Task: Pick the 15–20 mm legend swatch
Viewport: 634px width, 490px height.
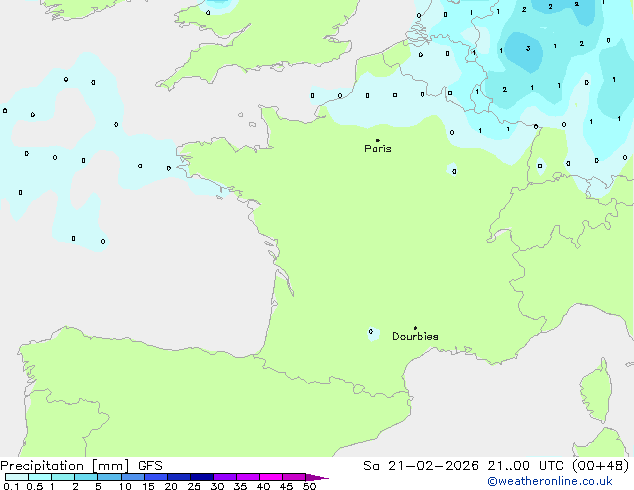Action: pyautogui.click(x=156, y=477)
